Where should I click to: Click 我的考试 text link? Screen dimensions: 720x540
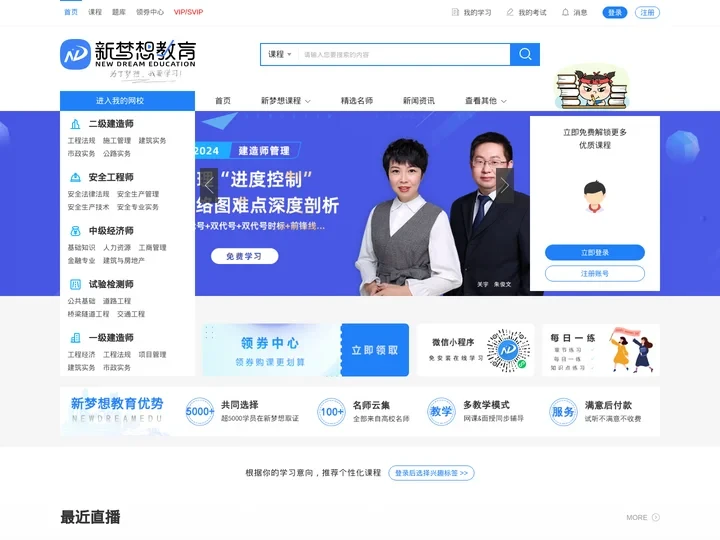(532, 12)
